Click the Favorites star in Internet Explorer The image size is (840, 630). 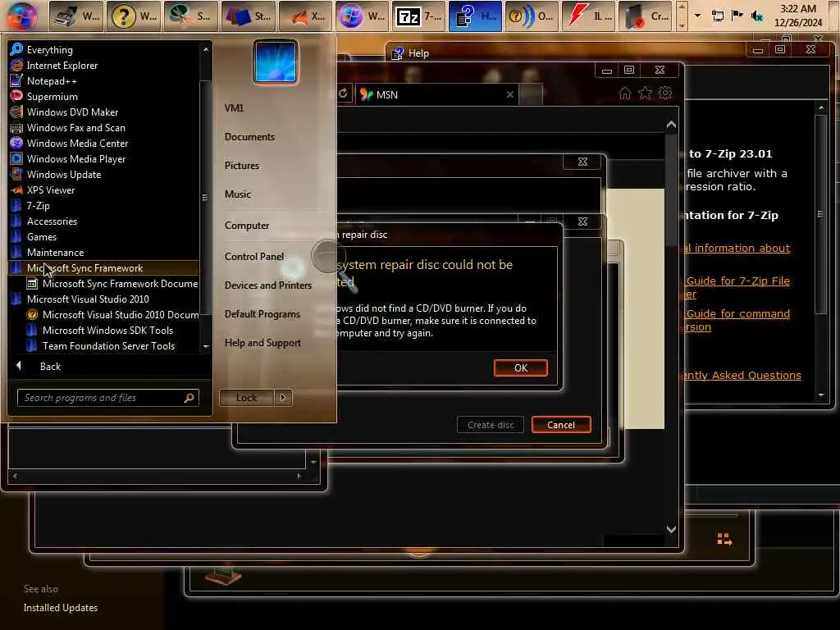[x=645, y=94]
